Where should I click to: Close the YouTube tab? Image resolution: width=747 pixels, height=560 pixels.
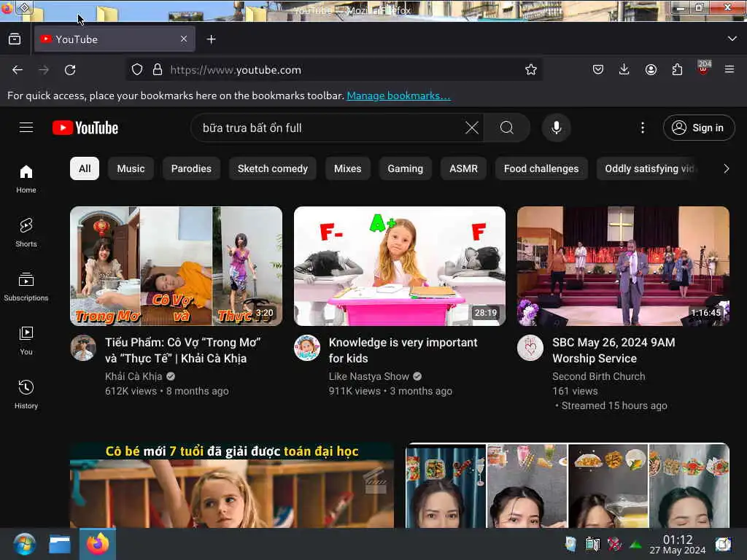pos(184,39)
